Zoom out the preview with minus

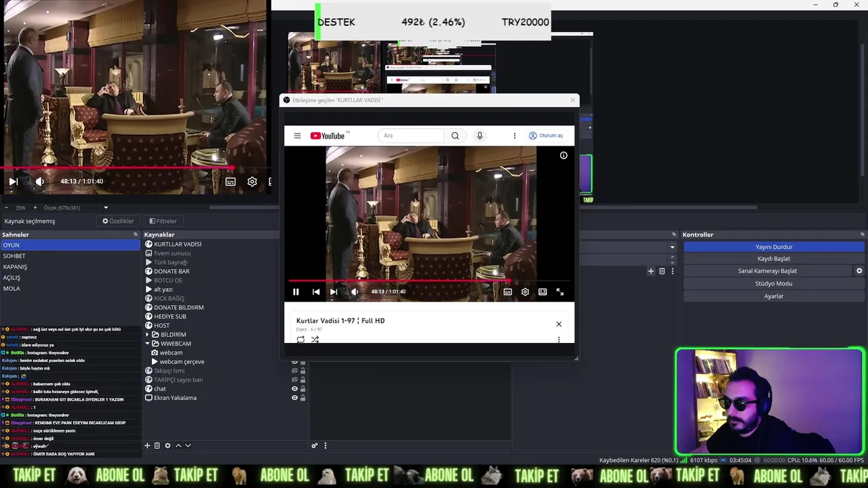coord(6,207)
